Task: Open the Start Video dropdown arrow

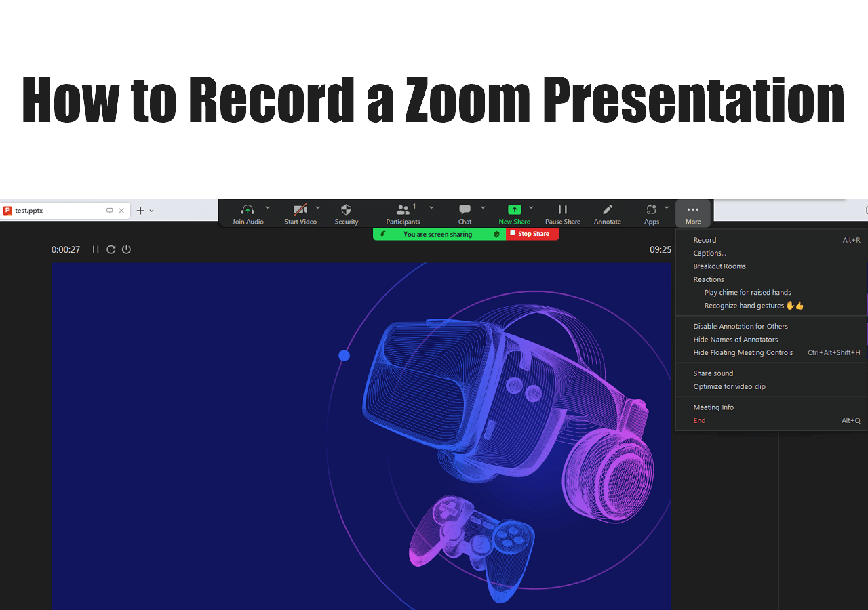Action: click(317, 207)
